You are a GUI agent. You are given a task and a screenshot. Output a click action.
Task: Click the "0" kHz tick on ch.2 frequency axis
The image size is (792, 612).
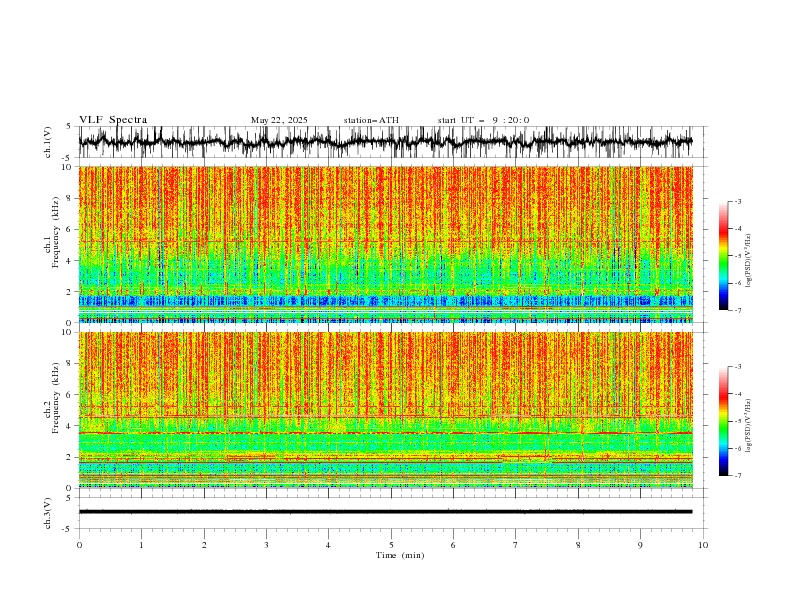pyautogui.click(x=71, y=488)
